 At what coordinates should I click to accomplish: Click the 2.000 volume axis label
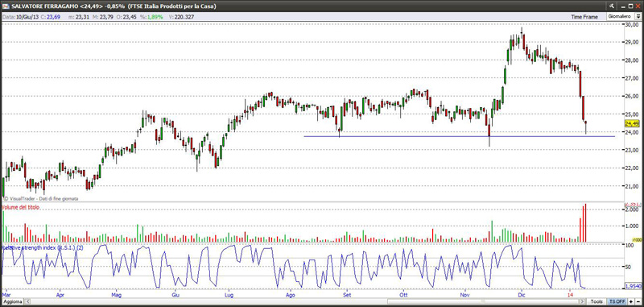point(631,210)
